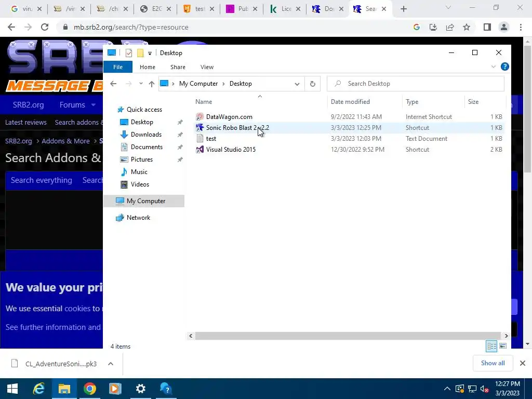Open the Chrome profile avatar icon

pyautogui.click(x=504, y=27)
